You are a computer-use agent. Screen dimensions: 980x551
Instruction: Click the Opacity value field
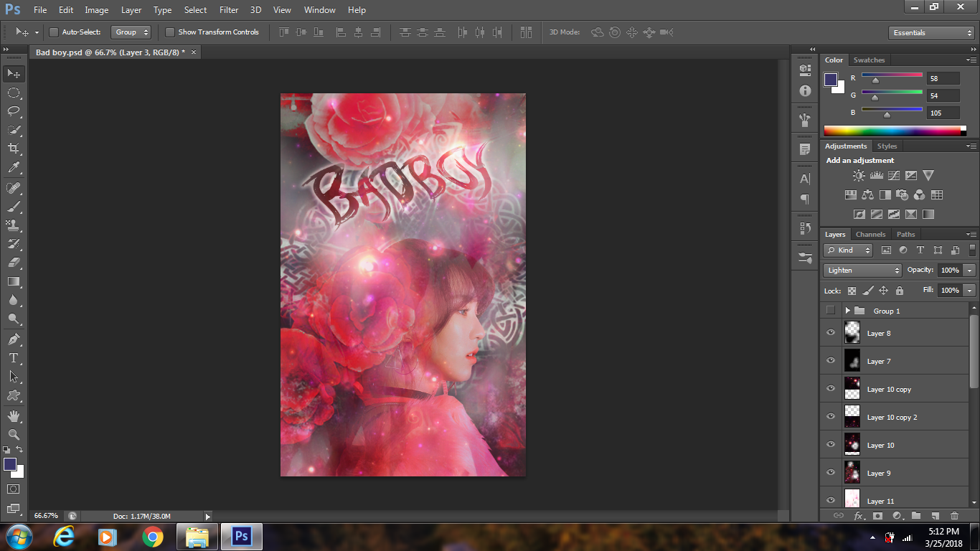pos(949,270)
